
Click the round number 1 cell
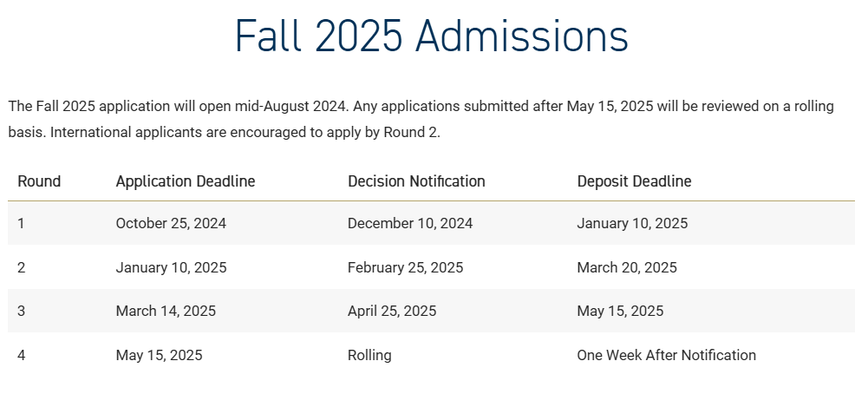click(21, 223)
